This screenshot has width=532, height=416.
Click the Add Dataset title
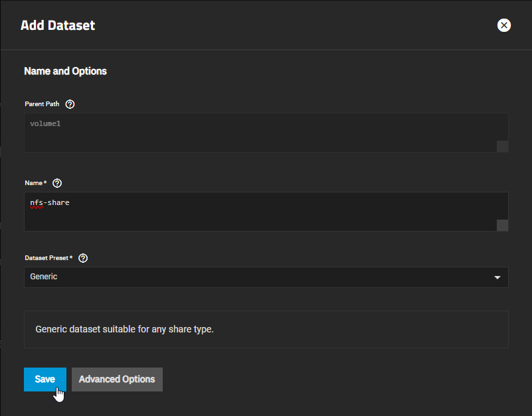click(58, 26)
